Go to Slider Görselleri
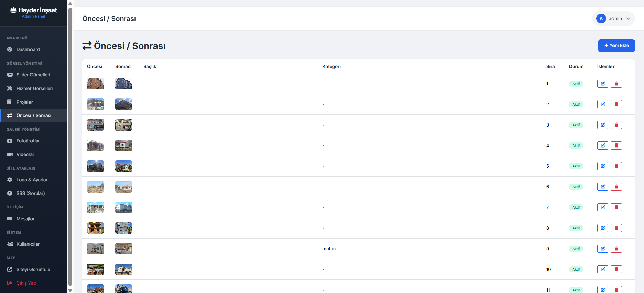644x293 pixels. point(34,75)
